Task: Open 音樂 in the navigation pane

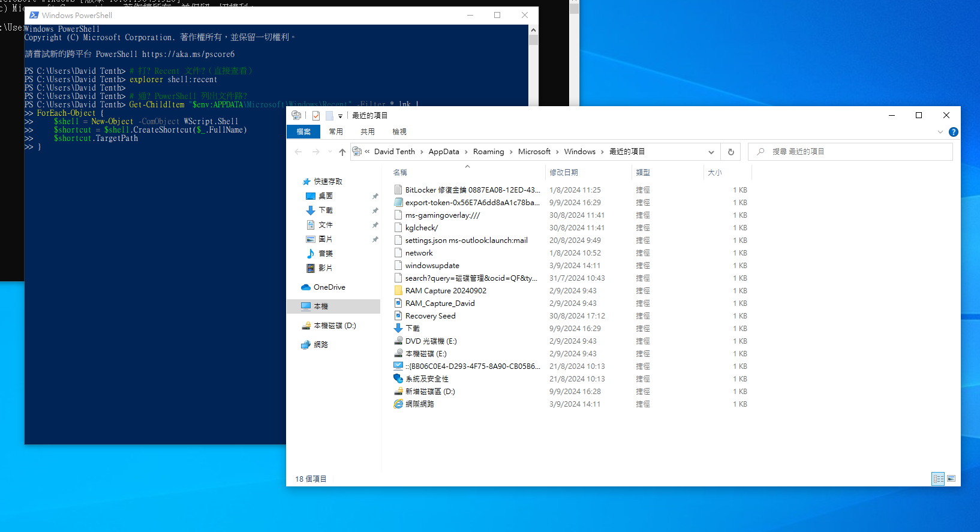Action: (x=326, y=254)
